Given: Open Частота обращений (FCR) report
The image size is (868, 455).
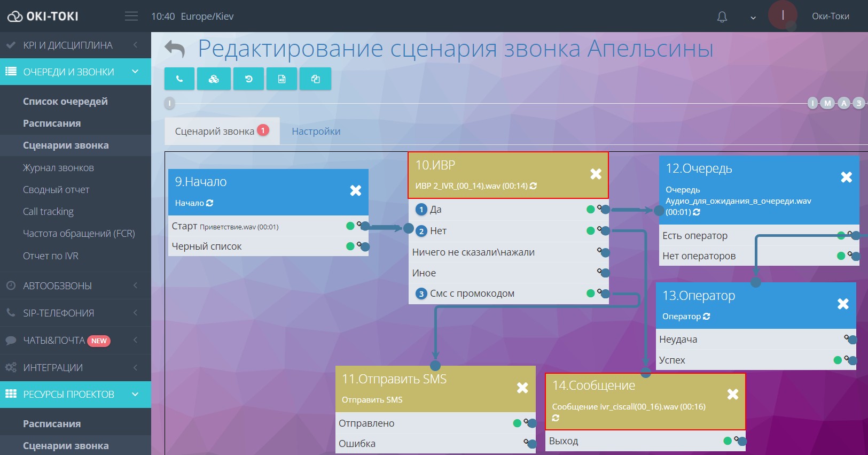Looking at the screenshot, I should pos(79,233).
